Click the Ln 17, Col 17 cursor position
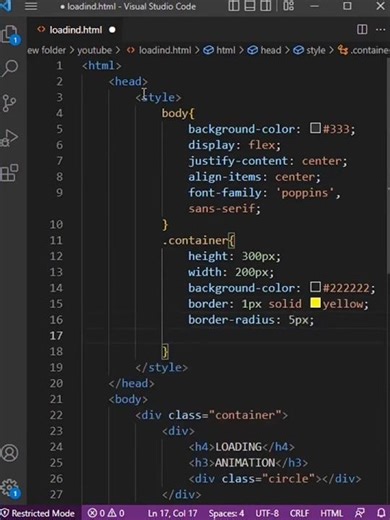390x520 pixels. [x=173, y=513]
